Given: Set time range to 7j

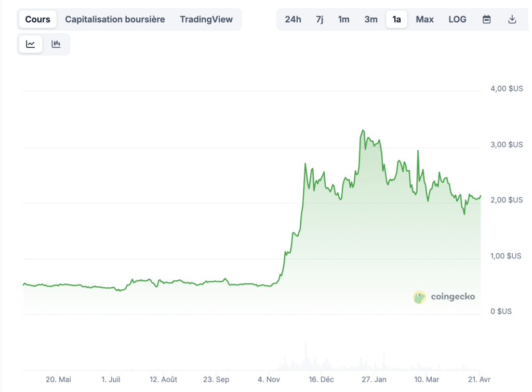Looking at the screenshot, I should tap(320, 19).
